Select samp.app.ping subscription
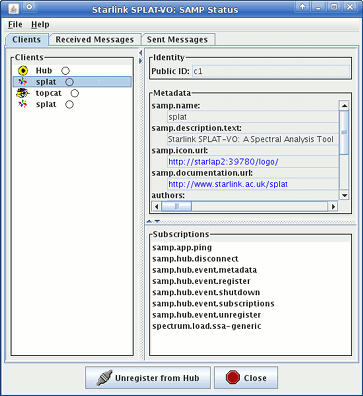The height and width of the screenshot is (396, 363). [x=182, y=248]
